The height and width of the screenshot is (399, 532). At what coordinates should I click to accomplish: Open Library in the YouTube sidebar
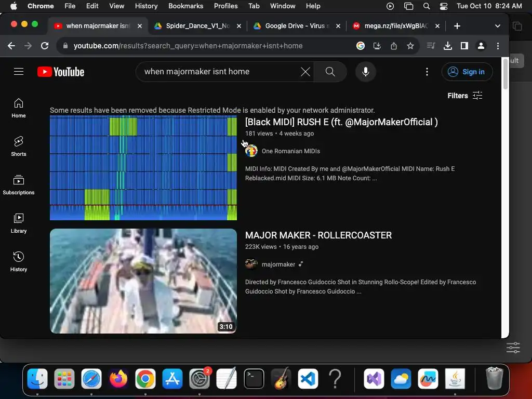[x=19, y=223]
